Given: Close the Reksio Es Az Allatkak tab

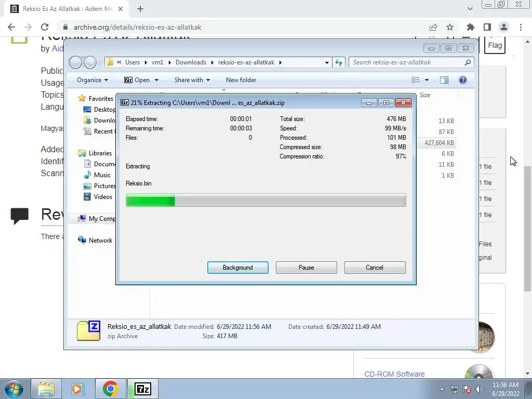Looking at the screenshot, I should pyautogui.click(x=121, y=9).
